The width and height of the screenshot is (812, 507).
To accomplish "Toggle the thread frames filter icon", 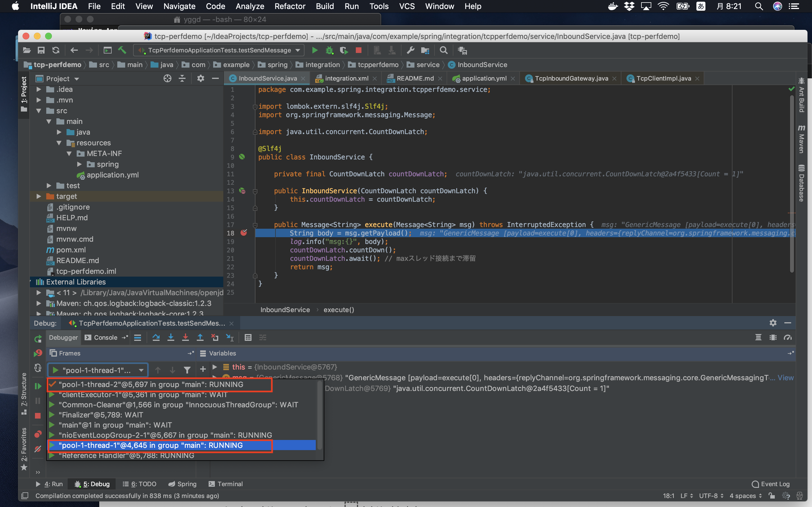I will (x=187, y=370).
